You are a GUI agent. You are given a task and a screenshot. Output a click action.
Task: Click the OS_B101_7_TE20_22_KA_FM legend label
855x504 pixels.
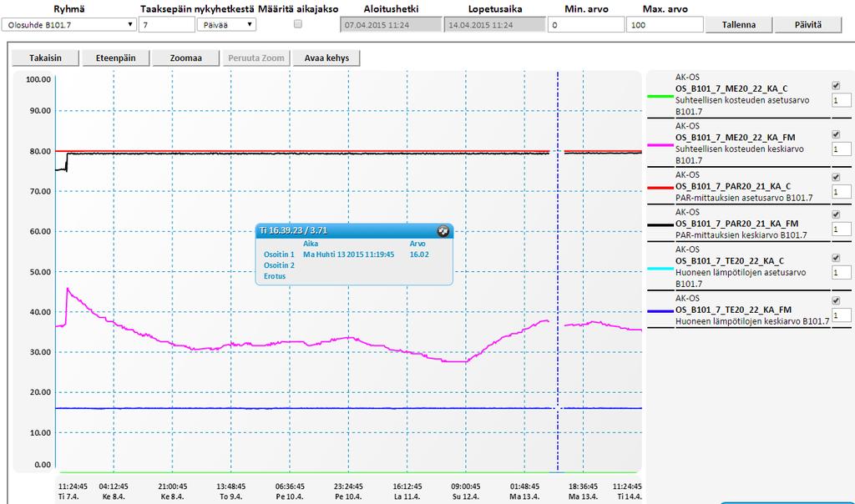click(x=733, y=310)
